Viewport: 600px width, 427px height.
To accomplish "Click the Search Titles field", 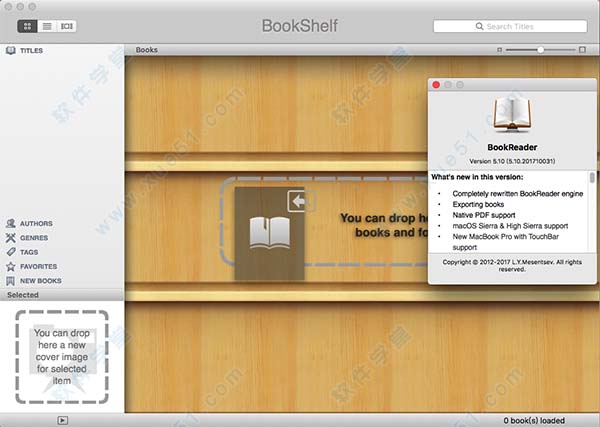I will point(510,26).
